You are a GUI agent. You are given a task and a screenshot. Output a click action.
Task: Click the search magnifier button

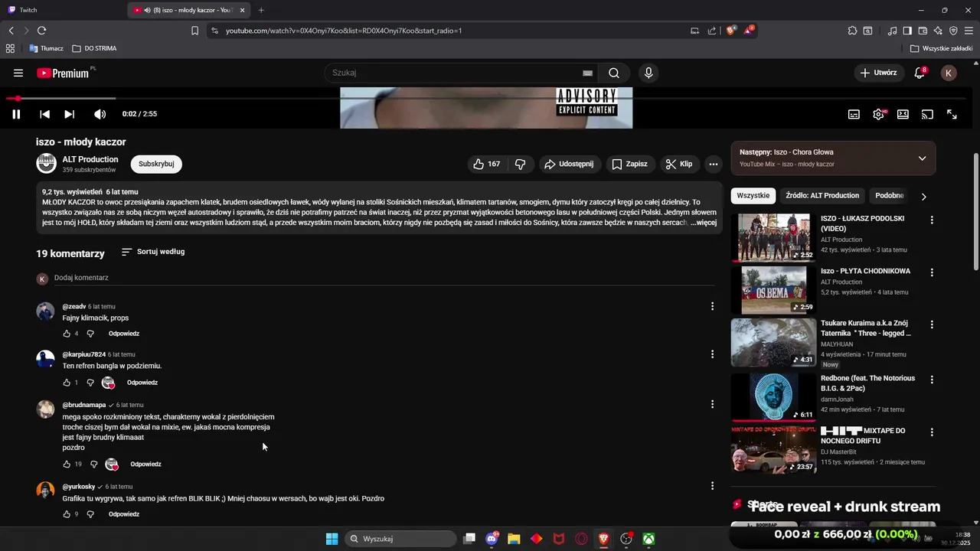tap(614, 73)
